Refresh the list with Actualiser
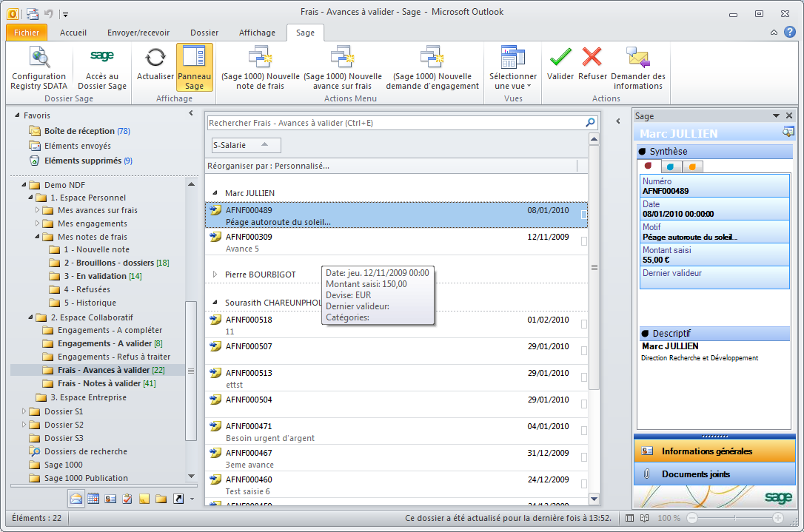 [x=155, y=64]
